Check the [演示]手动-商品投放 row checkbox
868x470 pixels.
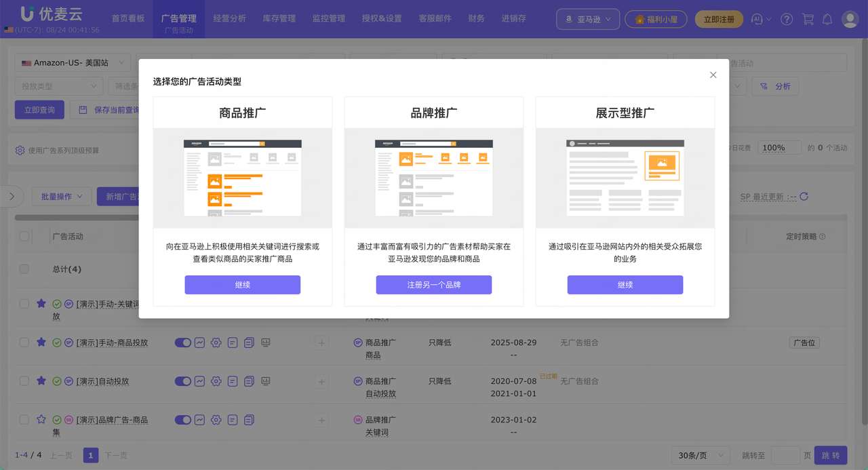click(x=24, y=342)
